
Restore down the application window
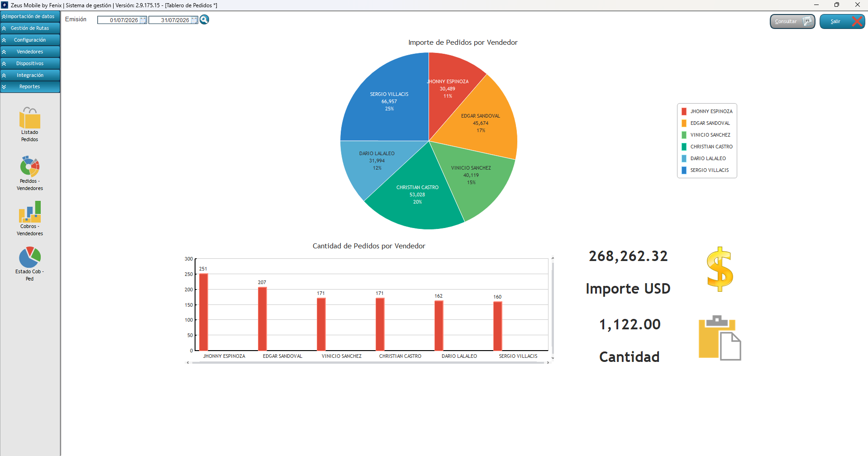837,5
